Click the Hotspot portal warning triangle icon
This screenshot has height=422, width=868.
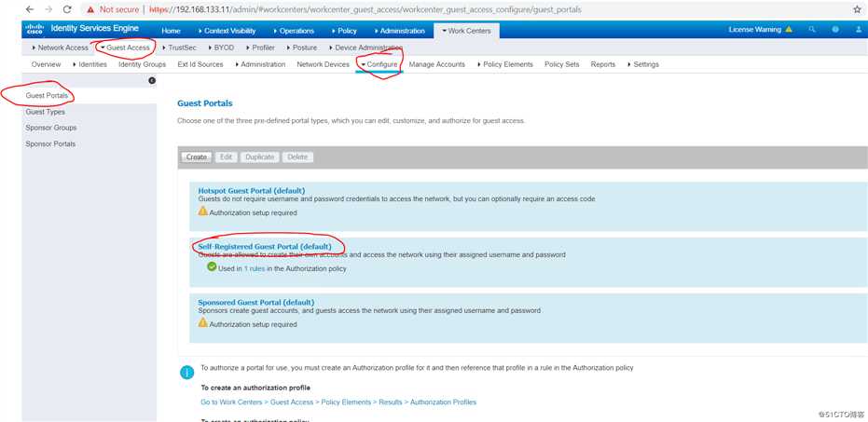tap(203, 211)
